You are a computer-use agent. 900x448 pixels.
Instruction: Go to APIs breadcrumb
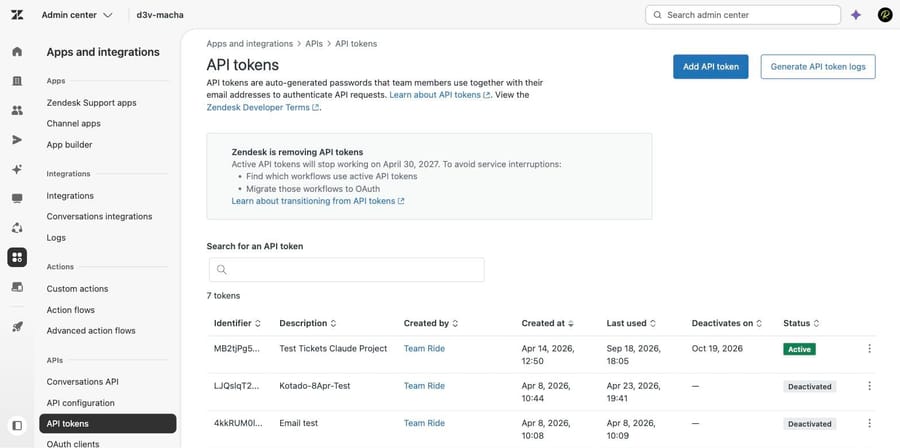point(314,44)
